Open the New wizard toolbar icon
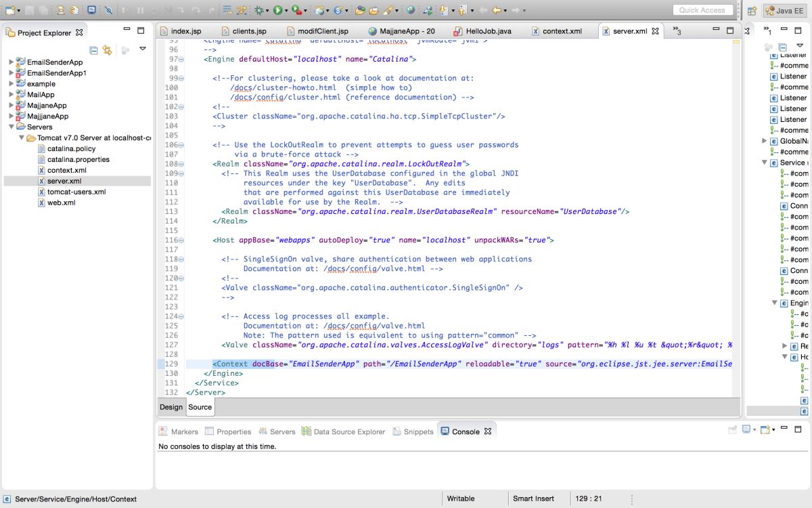812x508 pixels. (x=10, y=10)
